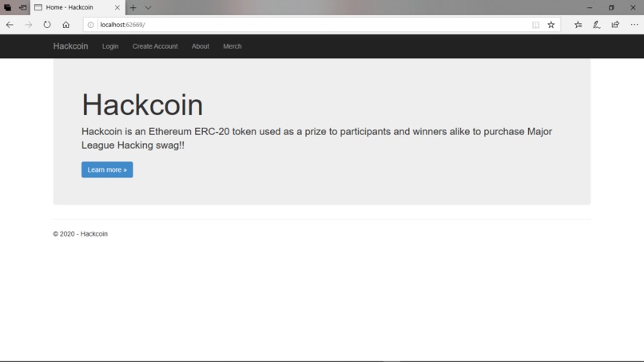This screenshot has height=362, width=644.
Task: Show tab previews chevron
Action: coord(148,7)
